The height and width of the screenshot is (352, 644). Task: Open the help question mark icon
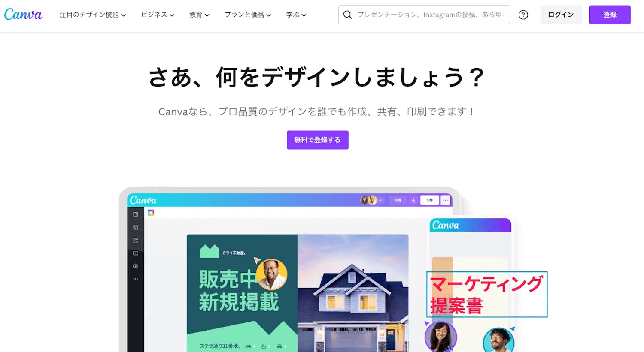pyautogui.click(x=523, y=15)
